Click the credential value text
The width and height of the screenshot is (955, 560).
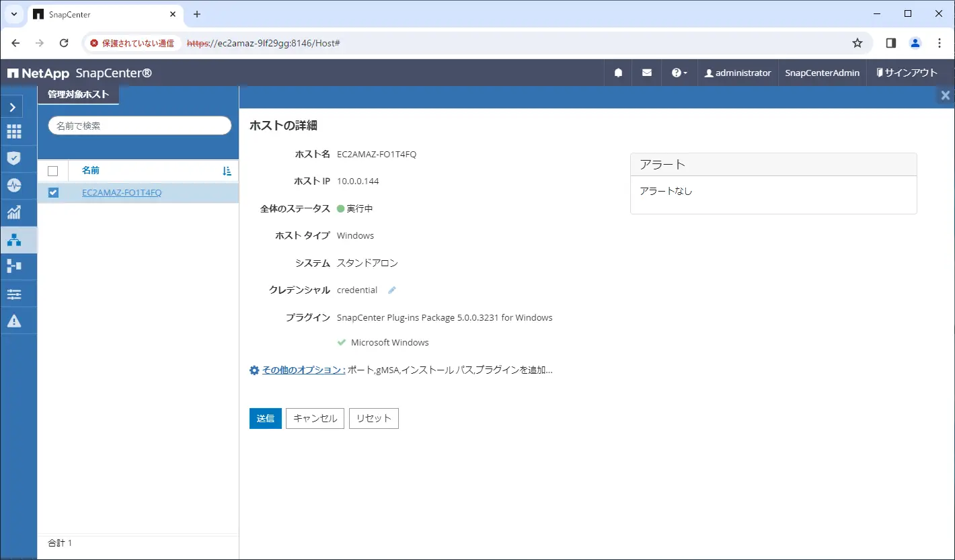(357, 290)
